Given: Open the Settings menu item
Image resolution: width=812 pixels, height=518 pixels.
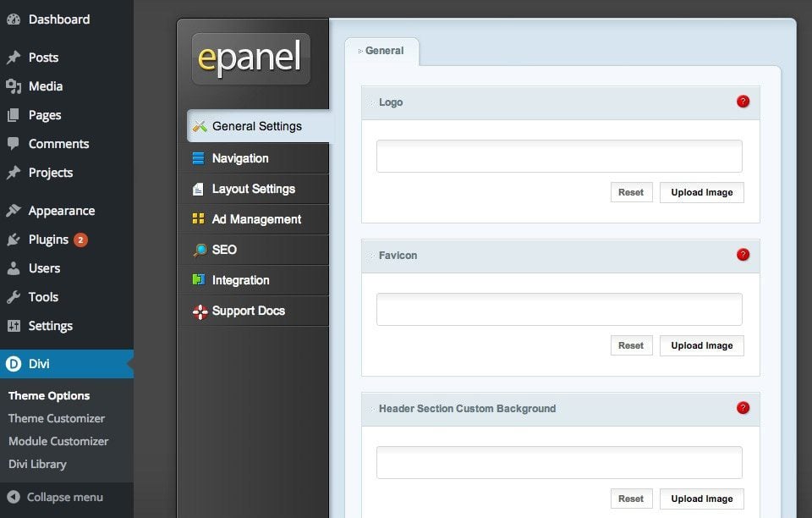Looking at the screenshot, I should [x=67, y=326].
